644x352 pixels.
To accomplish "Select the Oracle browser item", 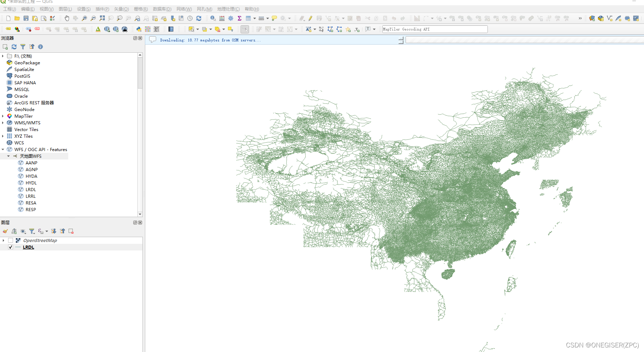I will (21, 96).
